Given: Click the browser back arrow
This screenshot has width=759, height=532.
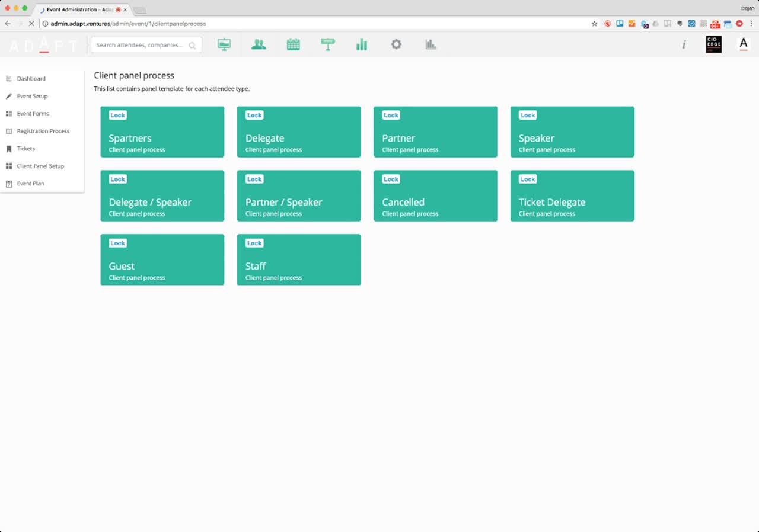Looking at the screenshot, I should (8, 24).
